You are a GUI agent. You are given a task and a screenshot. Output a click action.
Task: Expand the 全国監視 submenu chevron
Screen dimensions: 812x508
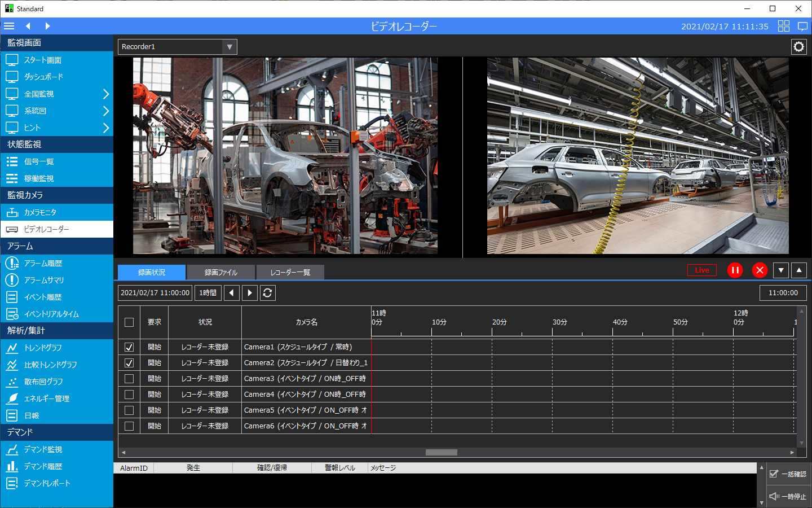pyautogui.click(x=105, y=94)
